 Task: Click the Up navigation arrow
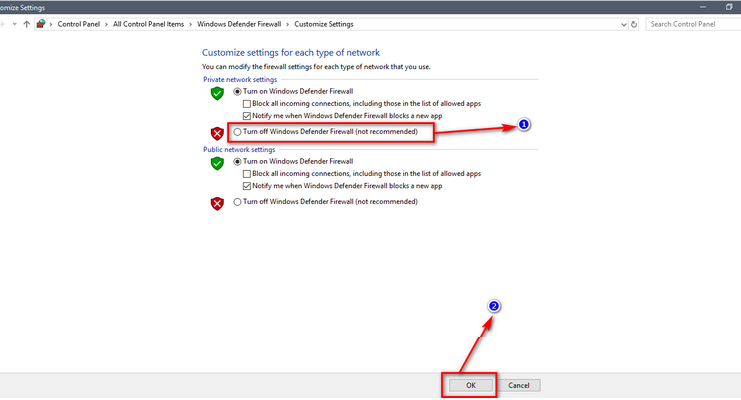coord(26,24)
